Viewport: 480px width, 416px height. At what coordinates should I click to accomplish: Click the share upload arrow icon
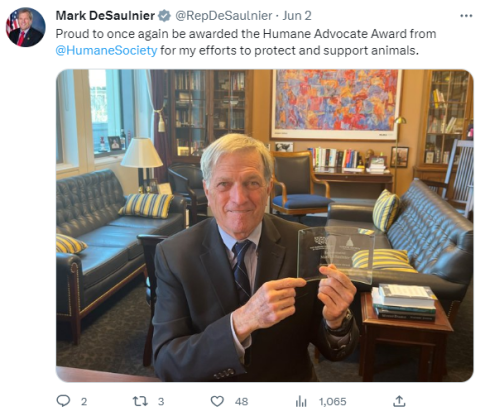[399, 401]
